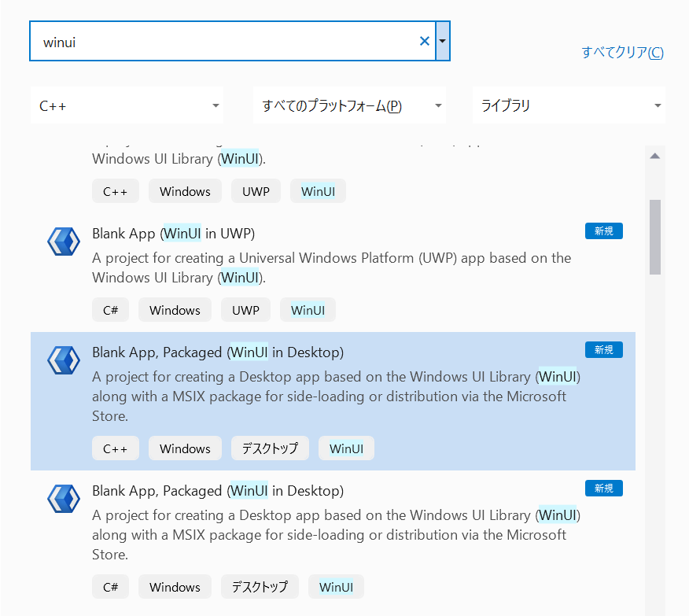Click the template list scrollbar thumb
This screenshot has width=689, height=616.
click(x=655, y=238)
